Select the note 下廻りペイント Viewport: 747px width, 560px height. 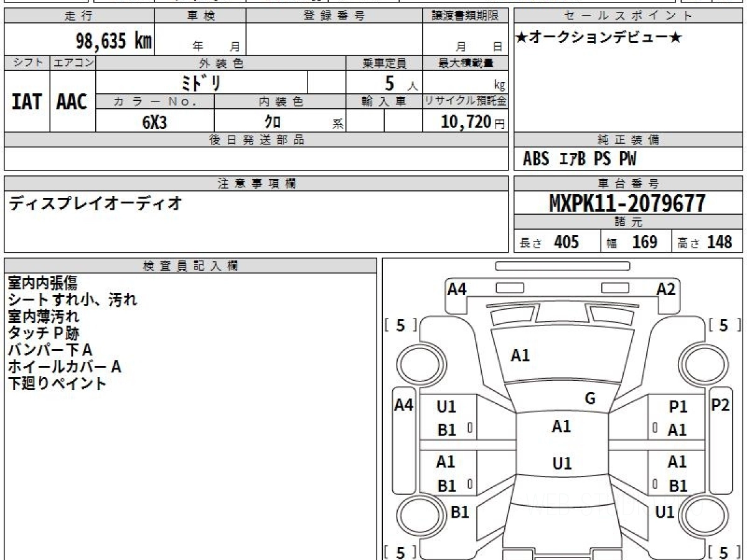tap(57, 383)
